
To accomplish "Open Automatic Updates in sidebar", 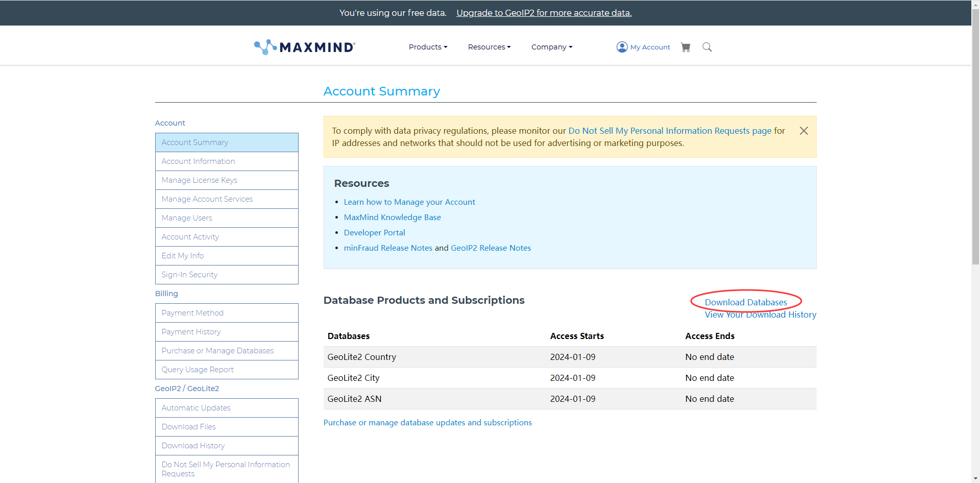I will [x=227, y=408].
